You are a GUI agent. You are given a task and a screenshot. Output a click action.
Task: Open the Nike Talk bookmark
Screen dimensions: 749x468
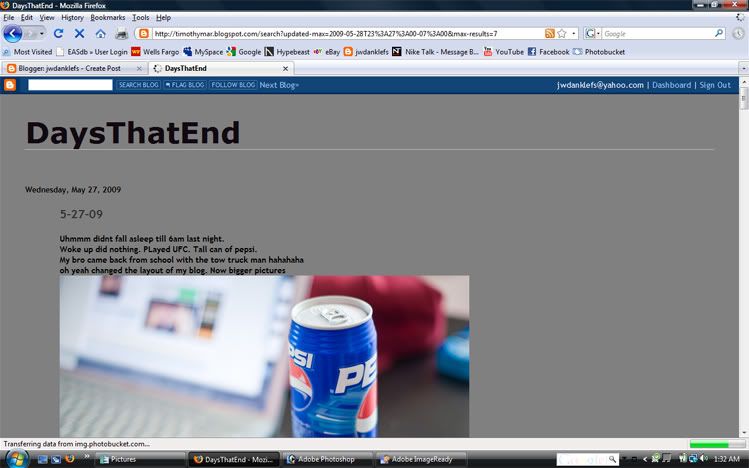[435, 52]
